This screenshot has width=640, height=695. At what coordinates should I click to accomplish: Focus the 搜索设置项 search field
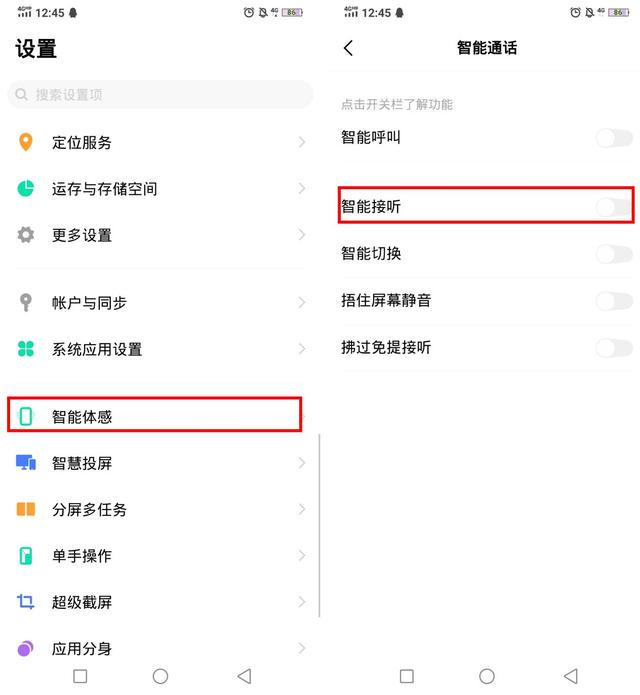click(160, 94)
